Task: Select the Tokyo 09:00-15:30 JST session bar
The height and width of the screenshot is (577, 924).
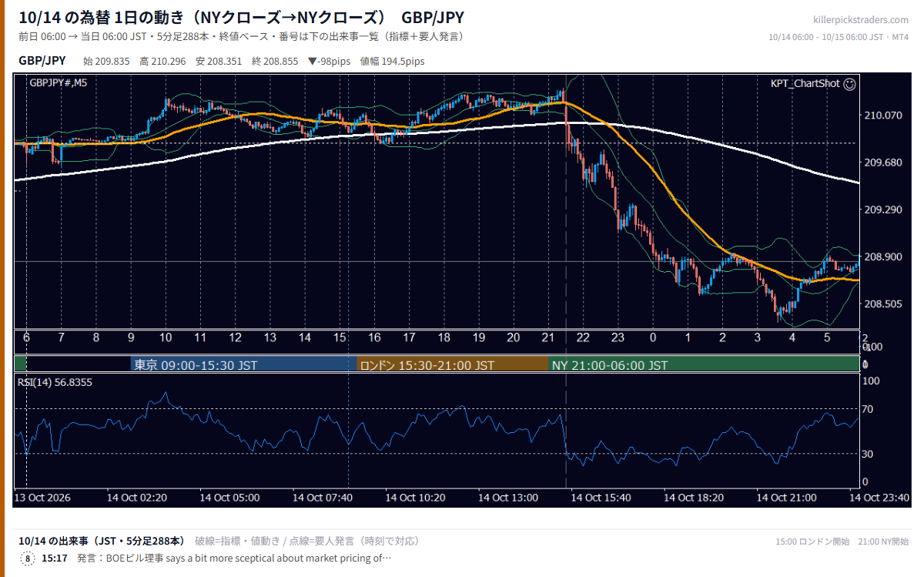Action: (x=243, y=365)
